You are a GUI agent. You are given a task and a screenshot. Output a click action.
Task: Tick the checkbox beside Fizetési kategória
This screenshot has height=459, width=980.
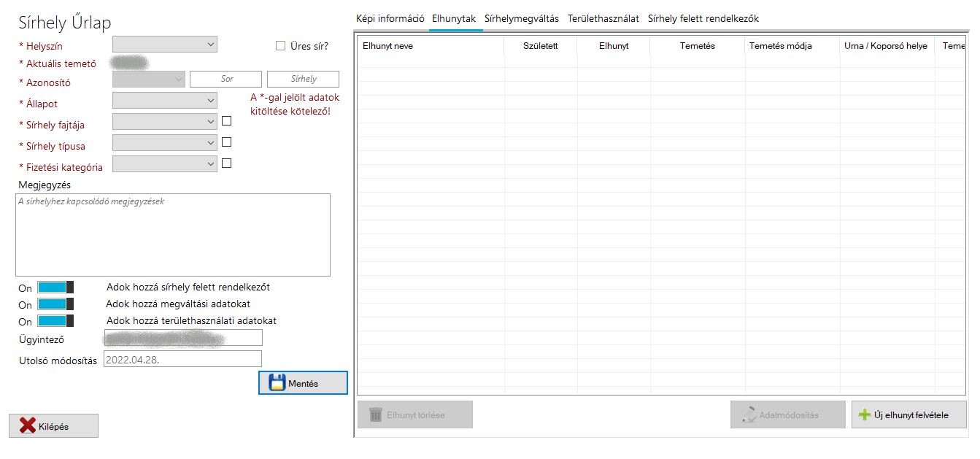226,163
